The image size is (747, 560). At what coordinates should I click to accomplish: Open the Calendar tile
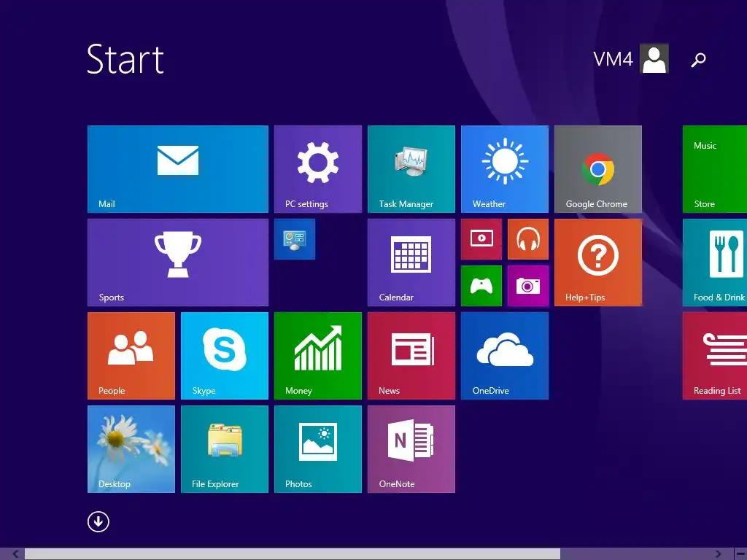[411, 262]
